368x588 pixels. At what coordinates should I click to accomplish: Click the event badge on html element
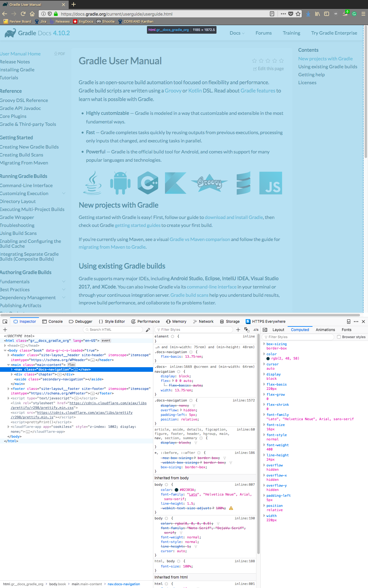click(106, 341)
